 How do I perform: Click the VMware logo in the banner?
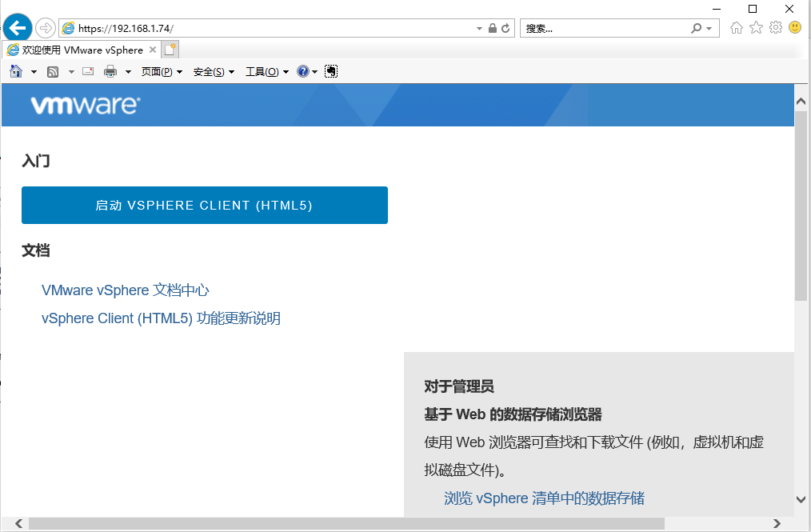tap(86, 105)
